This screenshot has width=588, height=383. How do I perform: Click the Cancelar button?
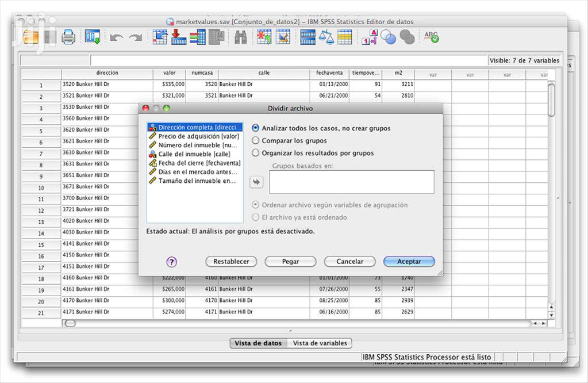(x=349, y=262)
